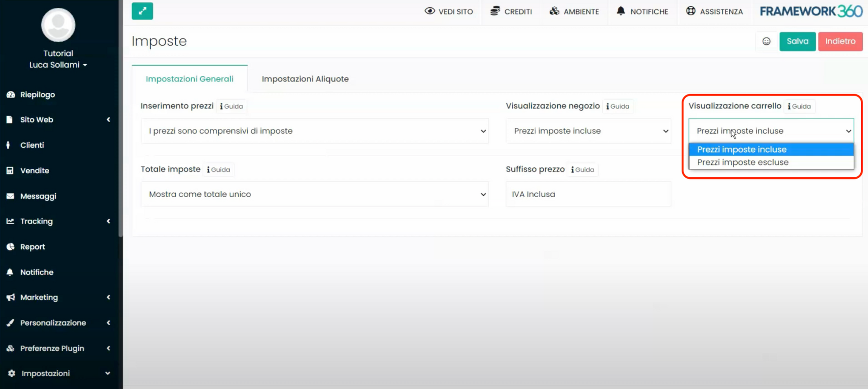Open the Visualizzazione negozio dropdown
This screenshot has height=389, width=868.
click(588, 131)
